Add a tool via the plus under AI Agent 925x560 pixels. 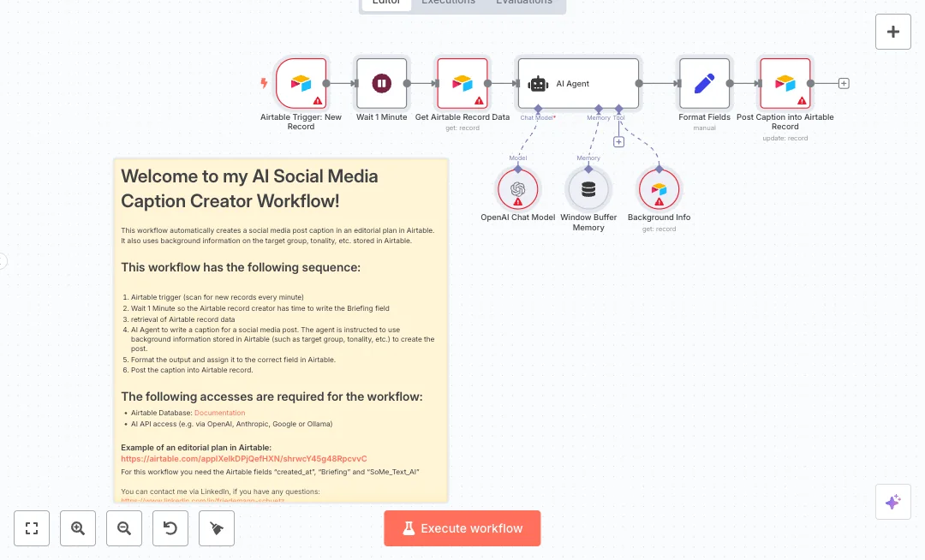(x=618, y=142)
